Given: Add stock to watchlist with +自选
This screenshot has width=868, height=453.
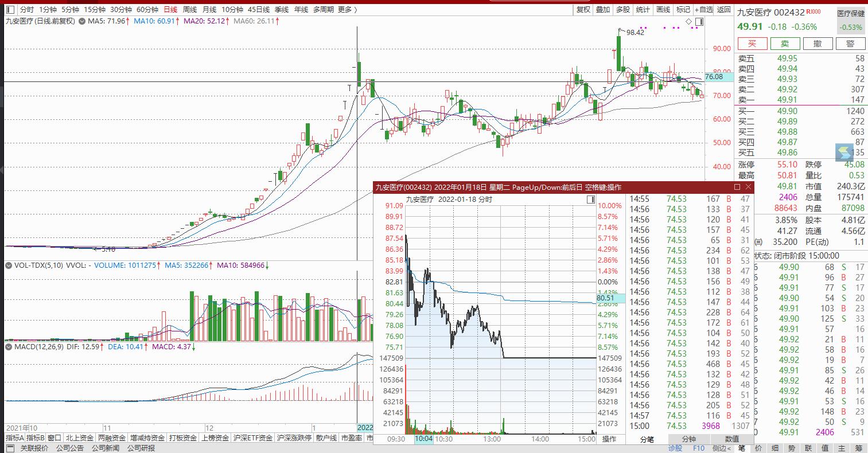Looking at the screenshot, I should pos(704,10).
